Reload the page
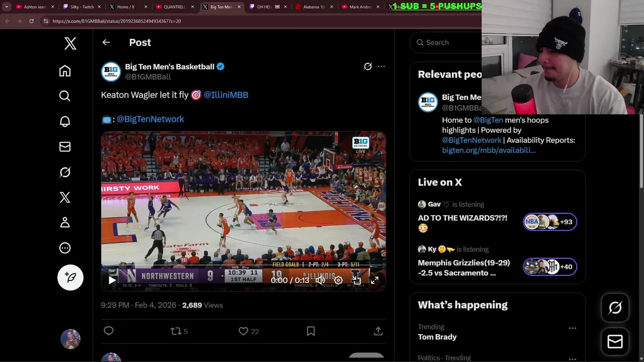644x362 pixels. click(31, 21)
